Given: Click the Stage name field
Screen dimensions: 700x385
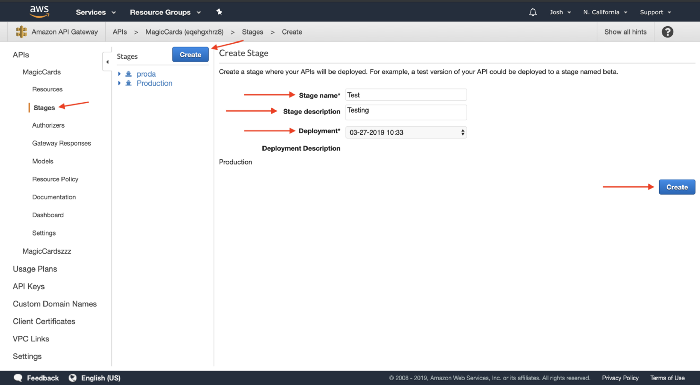Looking at the screenshot, I should point(406,95).
